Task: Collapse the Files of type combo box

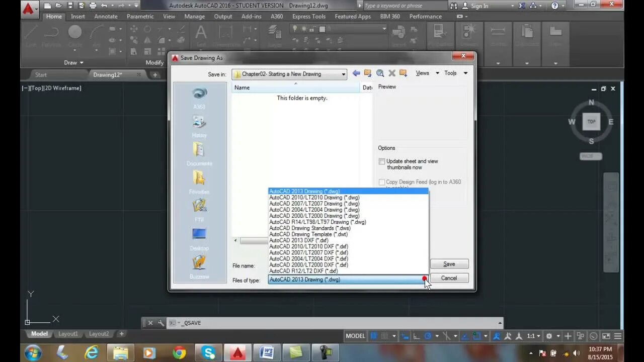Action: (425, 280)
